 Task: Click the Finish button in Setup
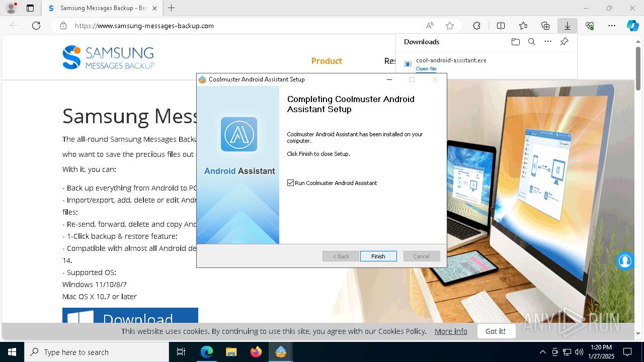(378, 256)
